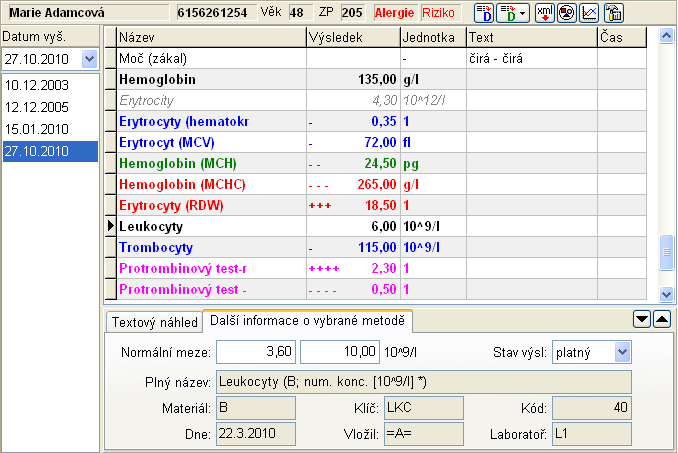Click the xml export icon

[544, 13]
